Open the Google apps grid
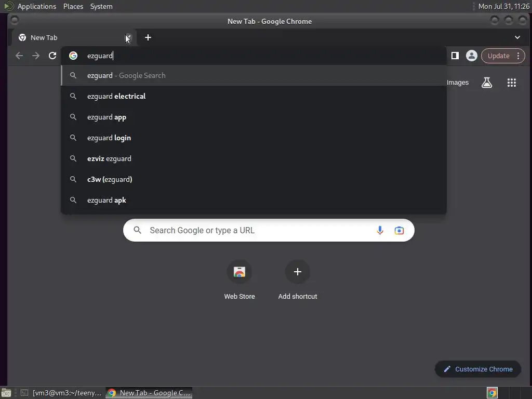The width and height of the screenshot is (532, 399). coord(511,83)
